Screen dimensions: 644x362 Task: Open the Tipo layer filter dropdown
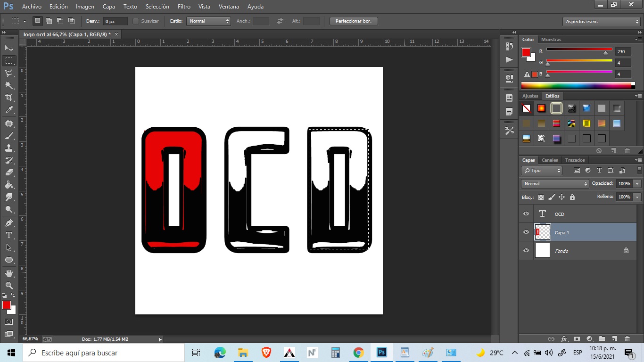(x=542, y=171)
